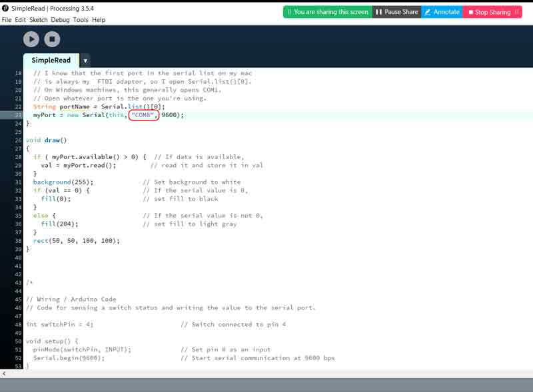
Task: Click 'val = myPort.read();' on line 29
Action: 79,166
